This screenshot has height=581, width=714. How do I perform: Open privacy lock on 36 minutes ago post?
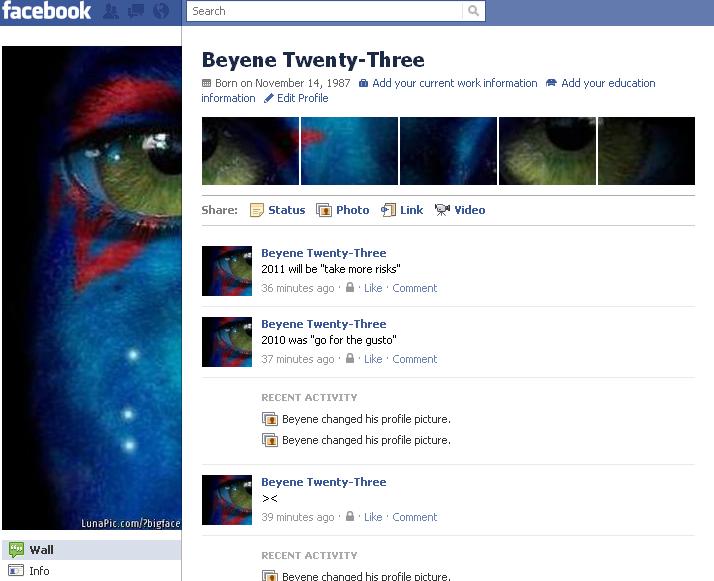point(350,287)
